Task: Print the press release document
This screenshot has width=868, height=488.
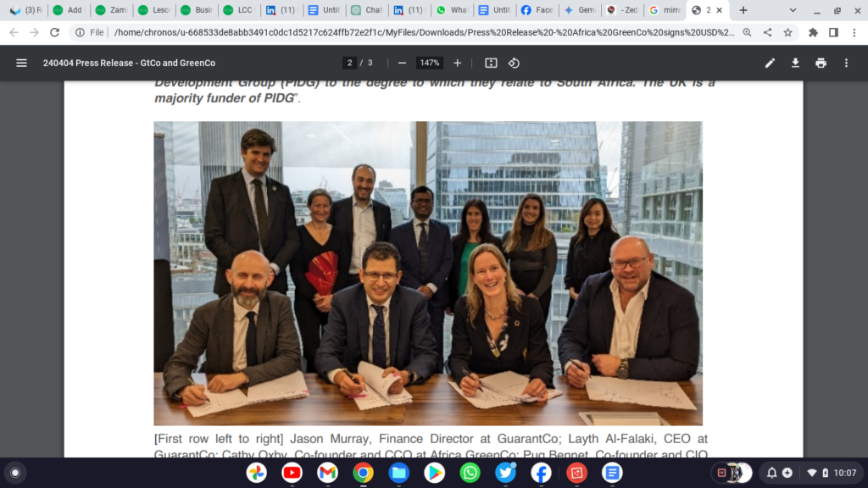Action: pyautogui.click(x=821, y=63)
